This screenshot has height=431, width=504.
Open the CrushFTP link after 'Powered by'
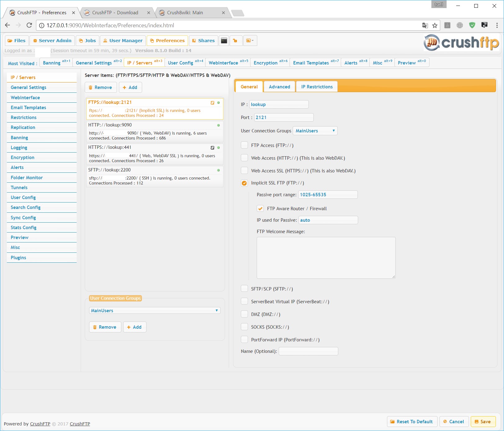[x=40, y=424]
